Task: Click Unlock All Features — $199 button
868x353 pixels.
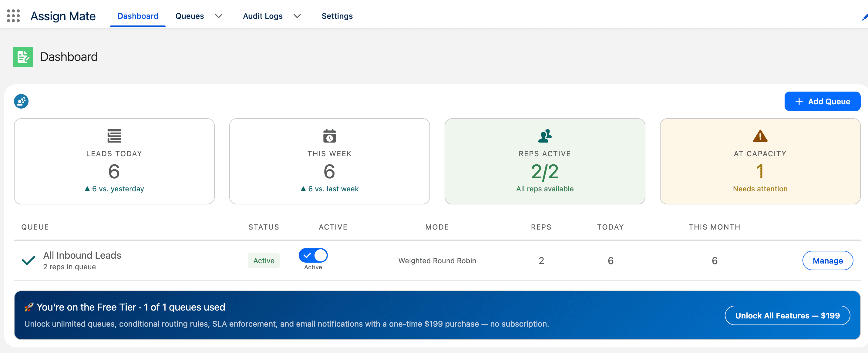Action: tap(787, 315)
